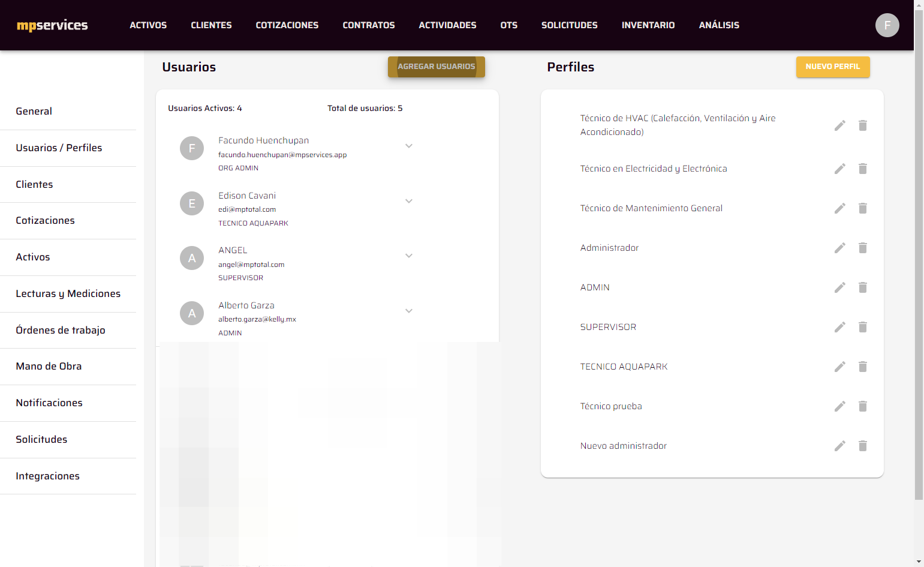Screen dimensions: 924x567
Task: Open the SOLICITUDES top menu
Action: 570,25
